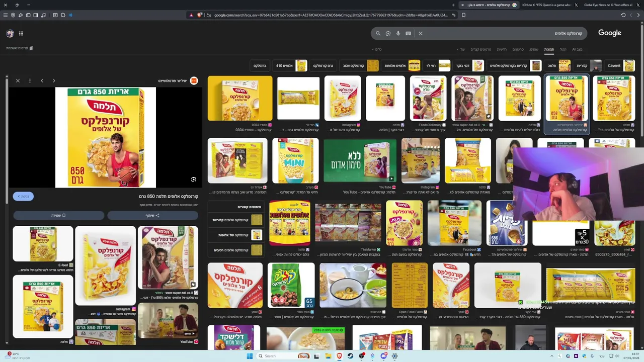The image size is (644, 362).
Task: Click the Brave VPN shield toolbar icon
Action: [13, 15]
